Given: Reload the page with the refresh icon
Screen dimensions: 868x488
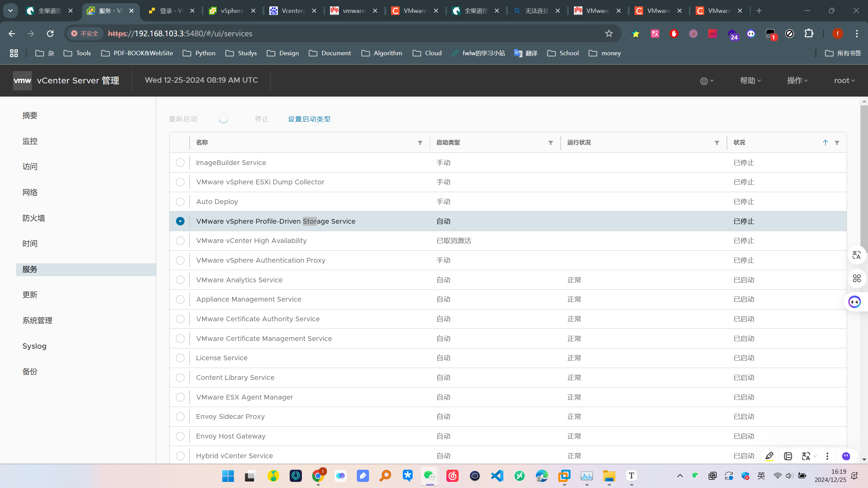Looking at the screenshot, I should coord(50,34).
